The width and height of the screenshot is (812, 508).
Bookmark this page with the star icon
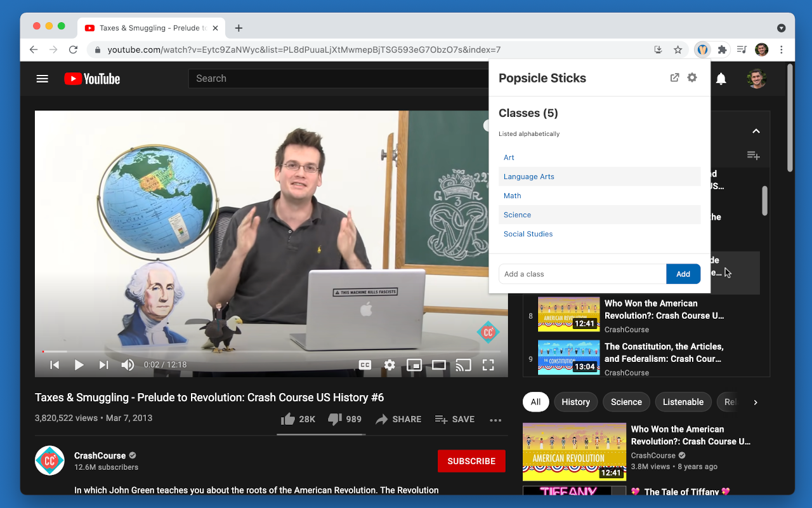coord(678,50)
